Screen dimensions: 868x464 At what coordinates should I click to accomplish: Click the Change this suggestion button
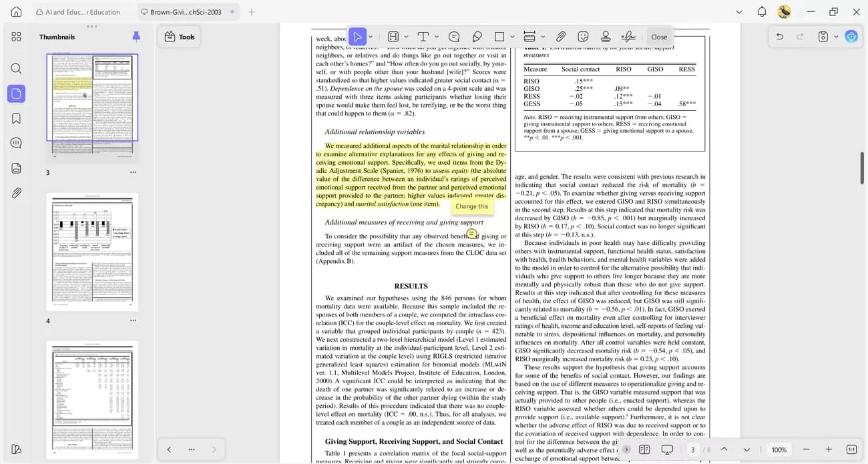click(x=471, y=206)
